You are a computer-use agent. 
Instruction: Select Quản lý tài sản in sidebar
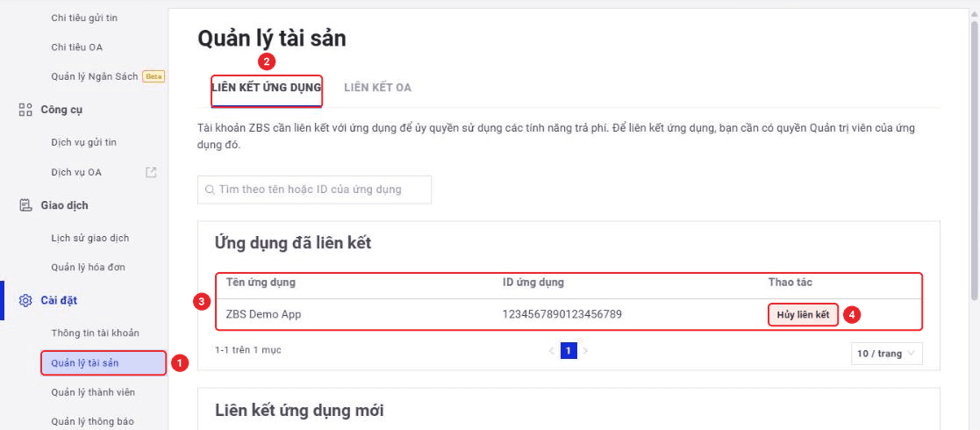pos(104,362)
